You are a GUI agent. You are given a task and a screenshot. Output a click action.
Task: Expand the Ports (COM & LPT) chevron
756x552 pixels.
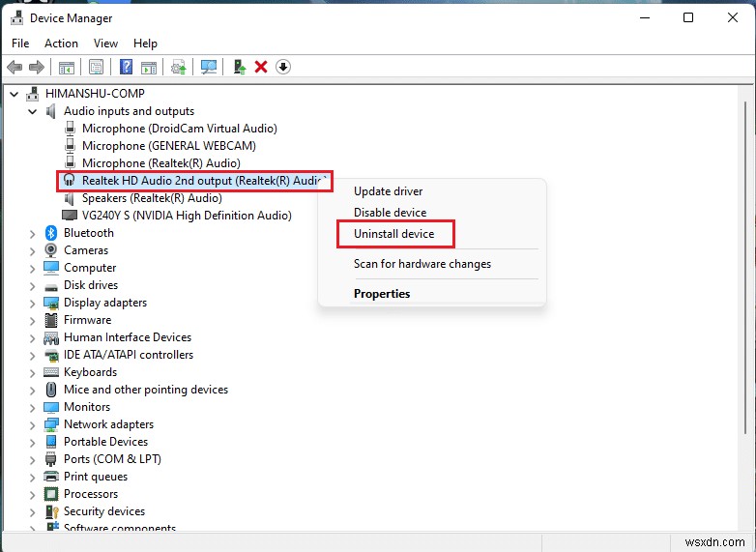click(32, 459)
